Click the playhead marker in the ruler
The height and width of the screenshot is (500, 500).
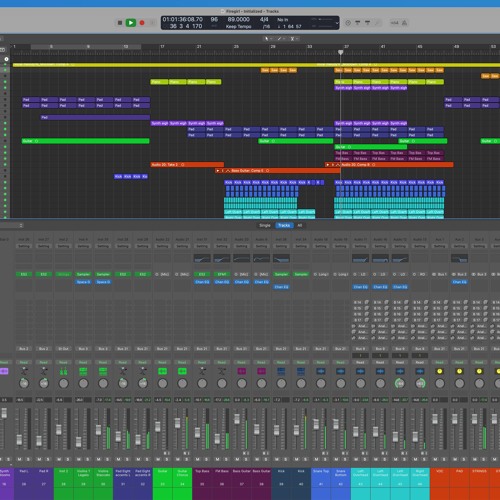pyautogui.click(x=340, y=52)
